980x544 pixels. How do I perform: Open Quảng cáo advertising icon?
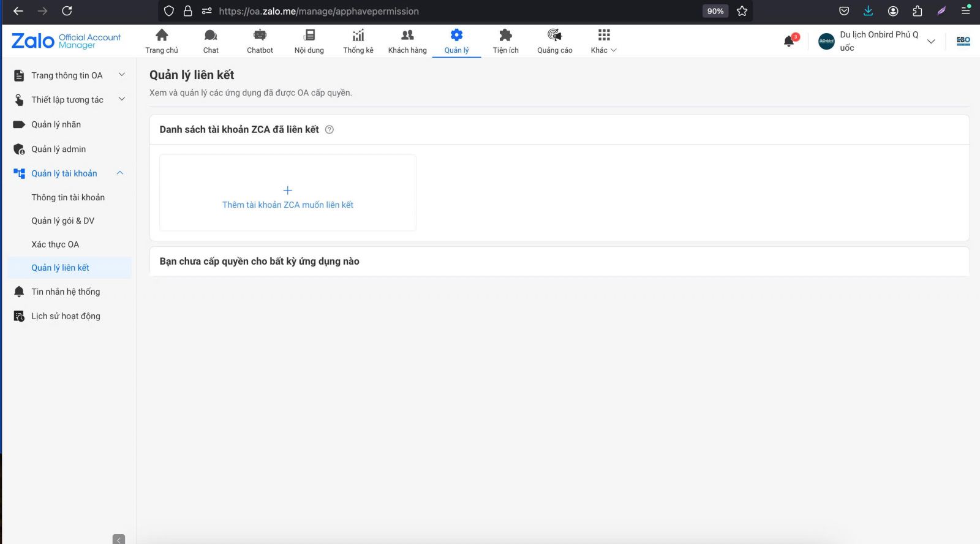(554, 36)
